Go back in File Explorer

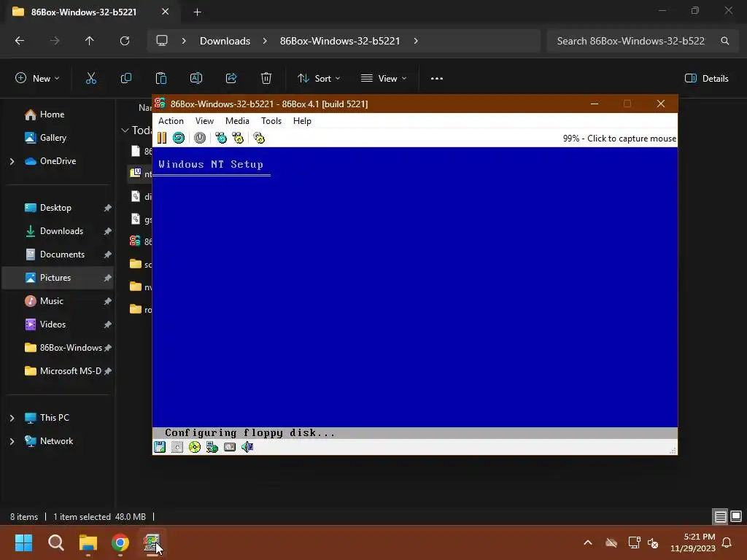click(20, 41)
